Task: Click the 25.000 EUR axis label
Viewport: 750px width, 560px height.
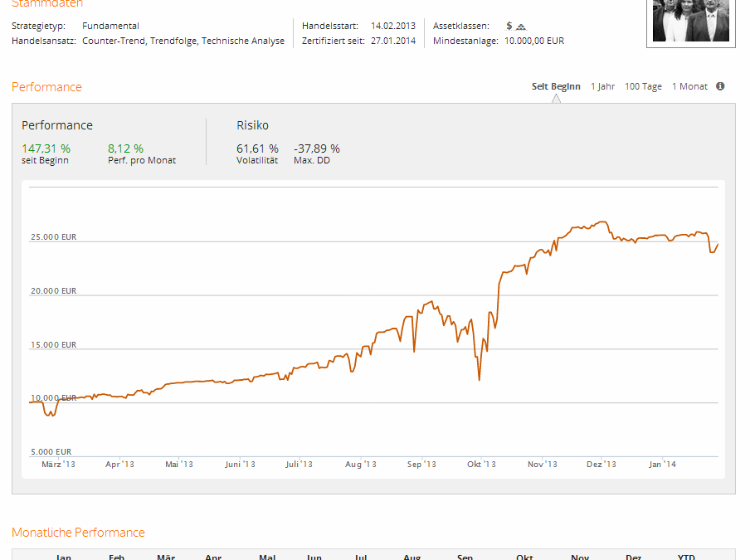Action: (52, 236)
